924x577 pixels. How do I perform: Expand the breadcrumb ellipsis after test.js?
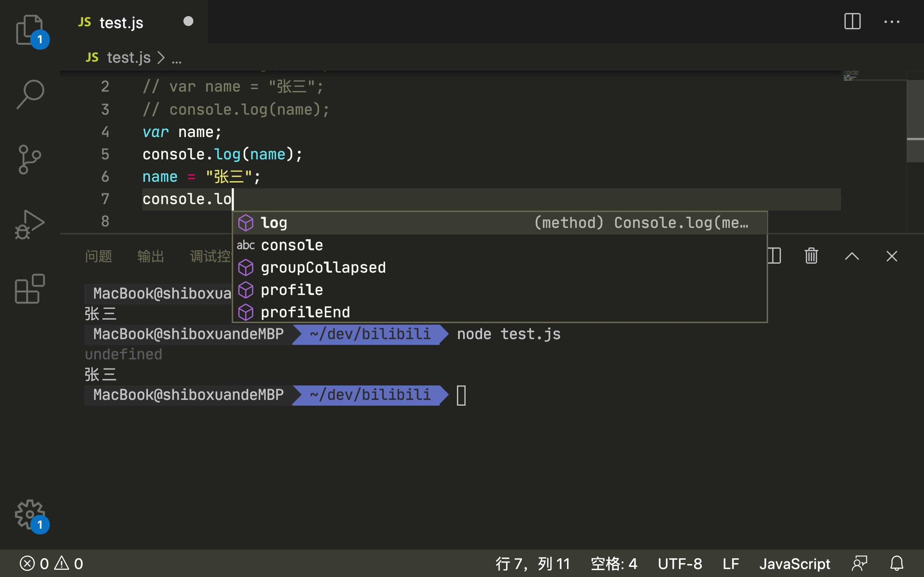click(x=176, y=58)
